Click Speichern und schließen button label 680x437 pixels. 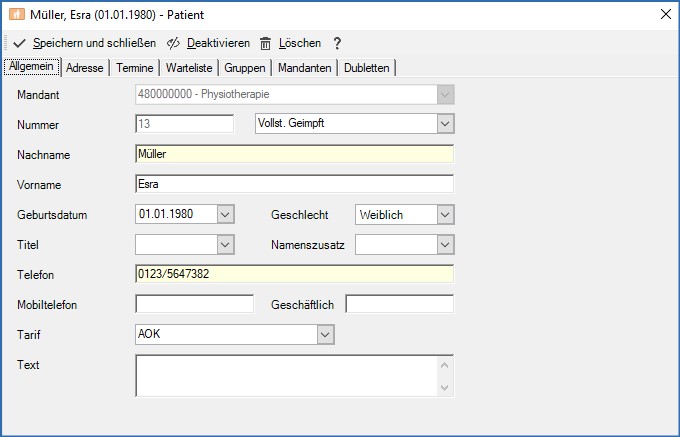[x=94, y=43]
